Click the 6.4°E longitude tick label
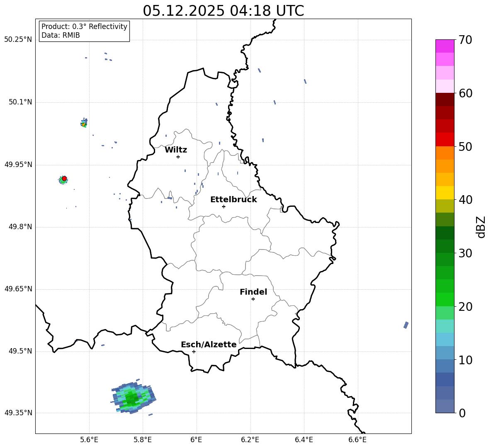Screen dimensions: 491x448 click(x=304, y=440)
